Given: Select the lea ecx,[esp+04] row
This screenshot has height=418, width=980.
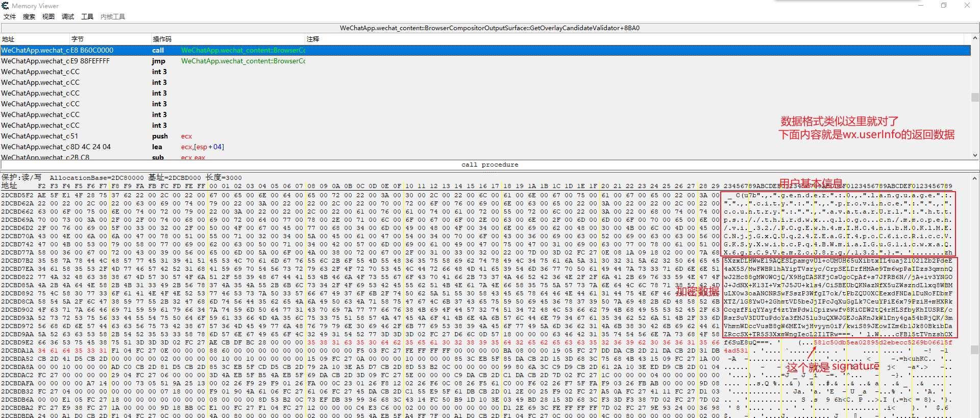Looking at the screenshot, I should pos(485,147).
